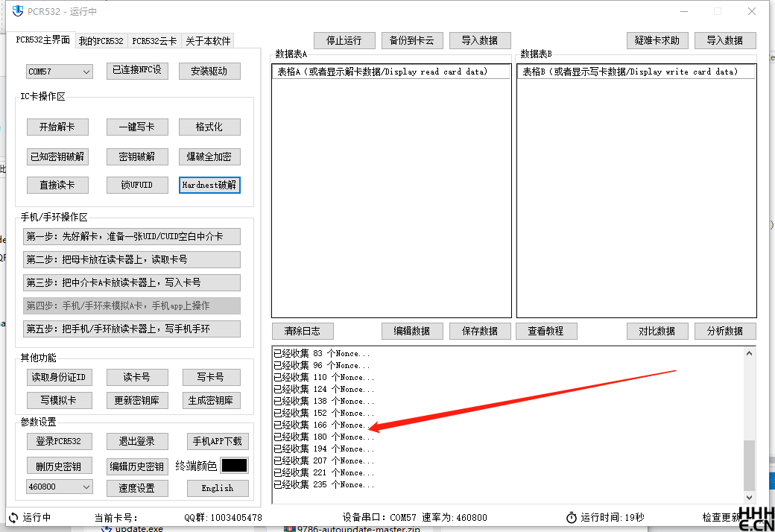The image size is (775, 532).
Task: Switch to the 我的PCR532 tab
Action: [x=101, y=40]
